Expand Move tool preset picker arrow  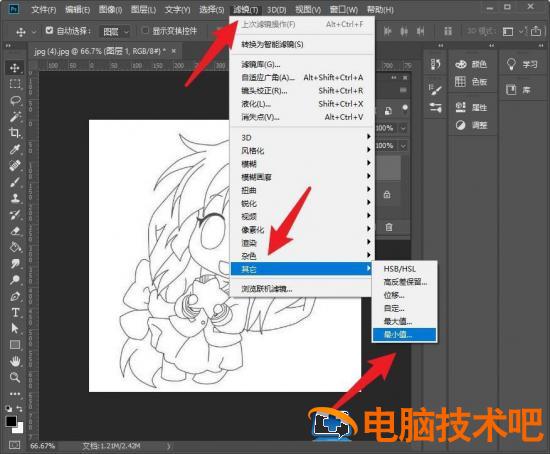34,32
